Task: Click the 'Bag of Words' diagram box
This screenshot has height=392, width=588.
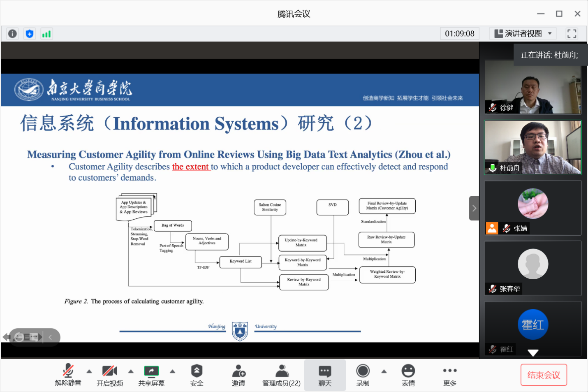Action: (x=173, y=225)
